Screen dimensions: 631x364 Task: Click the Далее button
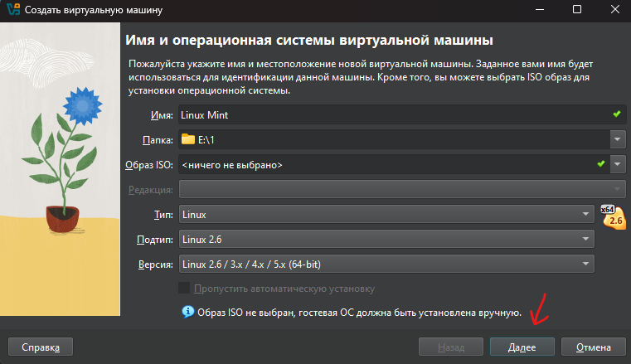[x=522, y=347]
